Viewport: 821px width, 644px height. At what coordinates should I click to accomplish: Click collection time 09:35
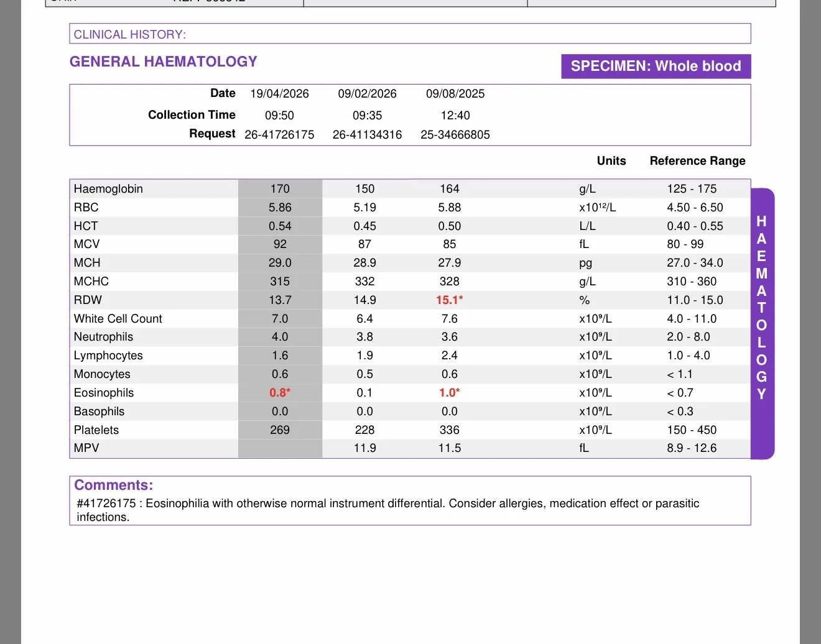[x=368, y=116]
